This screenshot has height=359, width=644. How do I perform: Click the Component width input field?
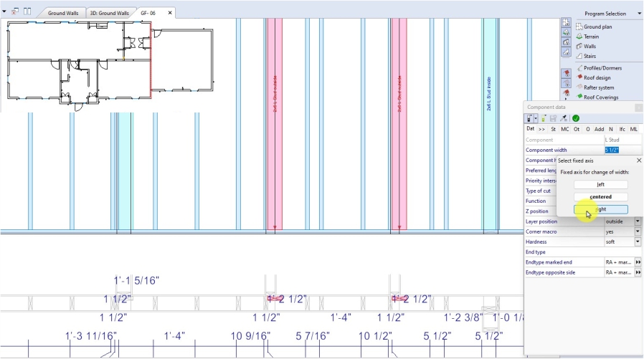click(x=620, y=150)
